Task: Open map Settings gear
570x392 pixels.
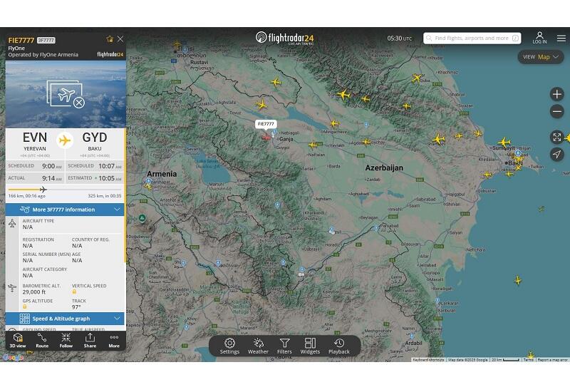Action: (229, 346)
